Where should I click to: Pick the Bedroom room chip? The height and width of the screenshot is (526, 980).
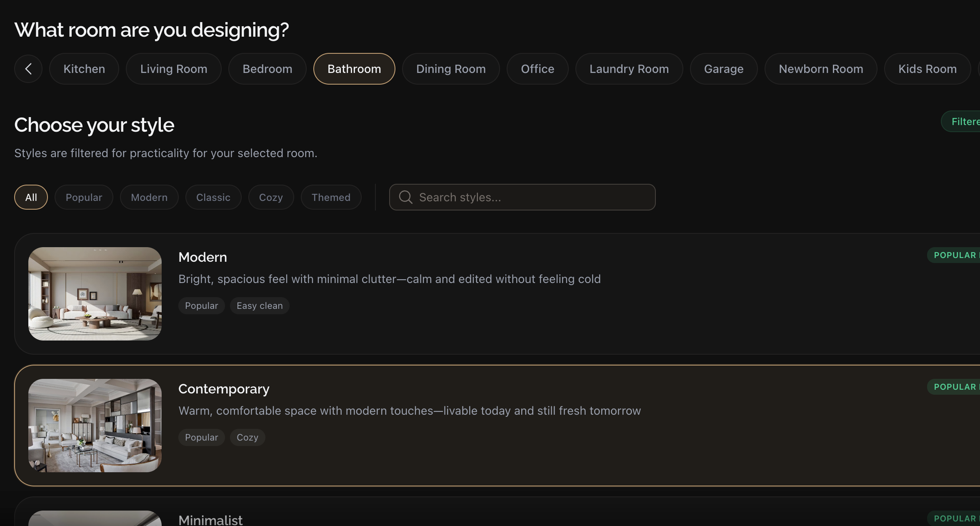tap(267, 69)
